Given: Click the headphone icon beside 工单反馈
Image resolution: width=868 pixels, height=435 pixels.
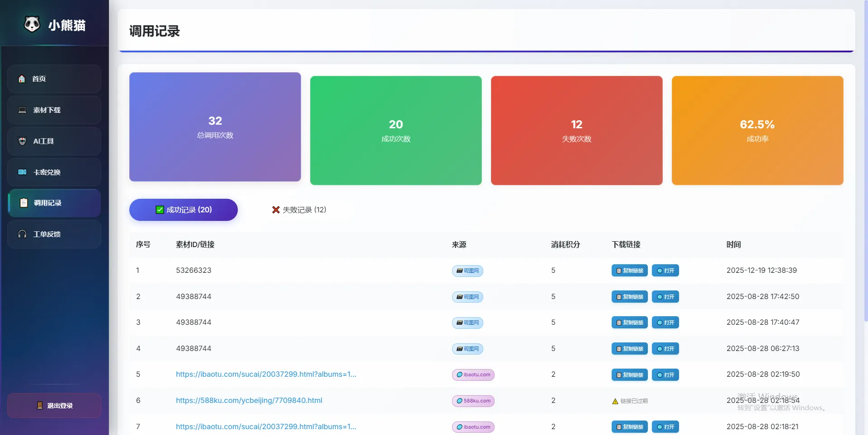Looking at the screenshot, I should click(22, 234).
